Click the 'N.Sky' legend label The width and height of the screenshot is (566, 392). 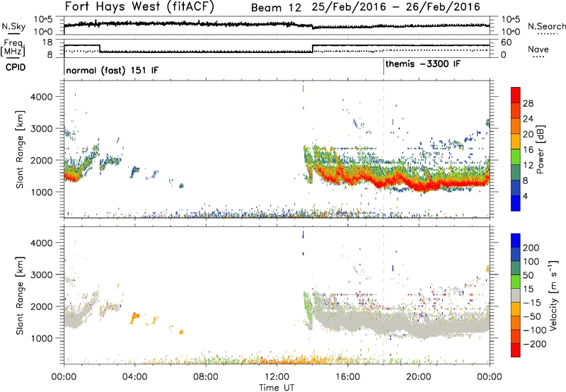(x=13, y=26)
